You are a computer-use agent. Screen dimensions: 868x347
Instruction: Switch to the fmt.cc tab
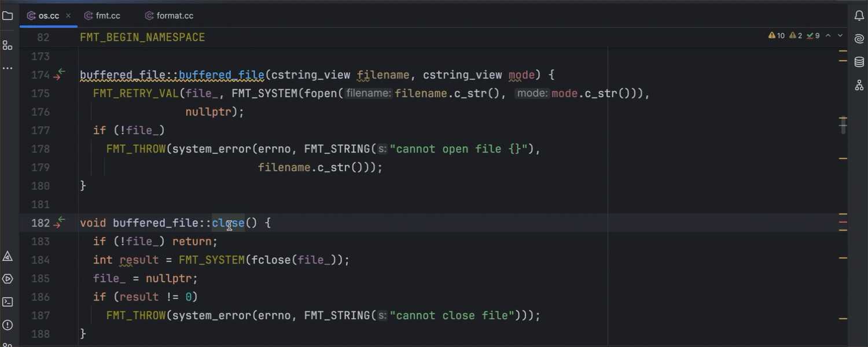pos(102,16)
